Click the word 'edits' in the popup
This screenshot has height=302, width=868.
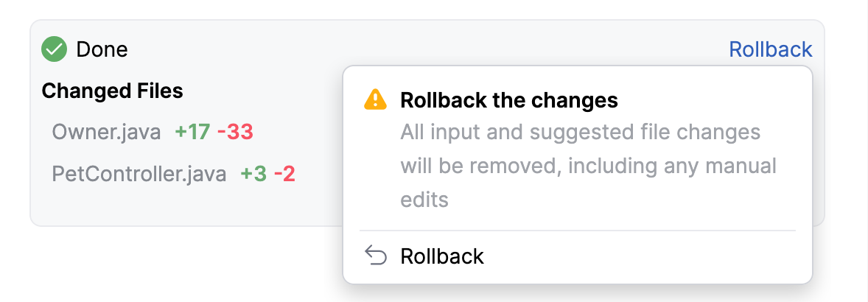click(x=424, y=199)
